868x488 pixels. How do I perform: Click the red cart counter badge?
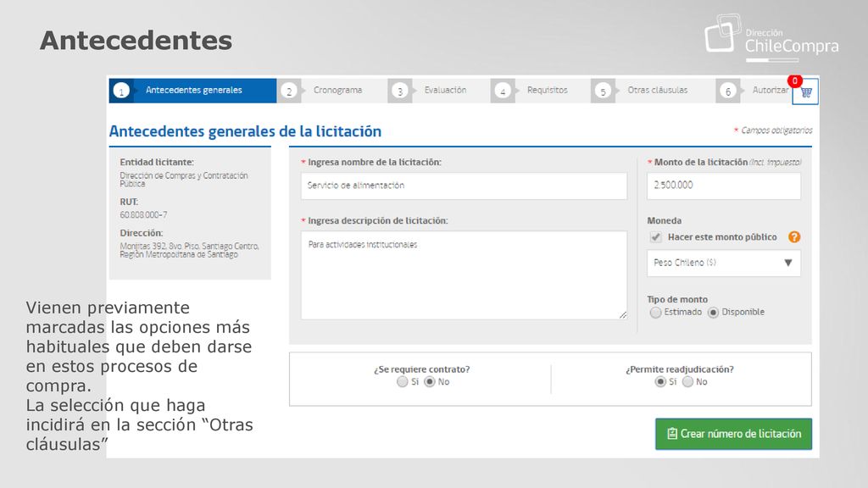click(x=795, y=81)
